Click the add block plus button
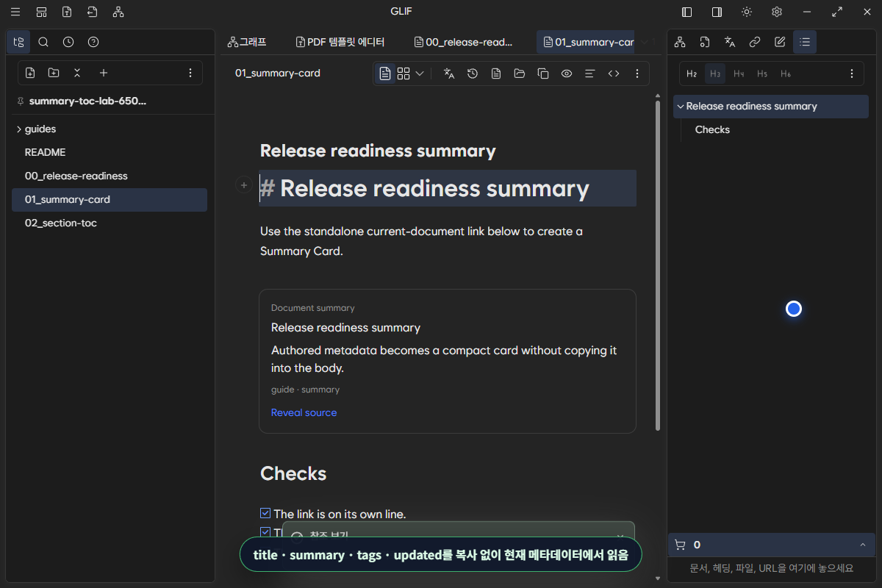882x588 pixels. click(244, 185)
